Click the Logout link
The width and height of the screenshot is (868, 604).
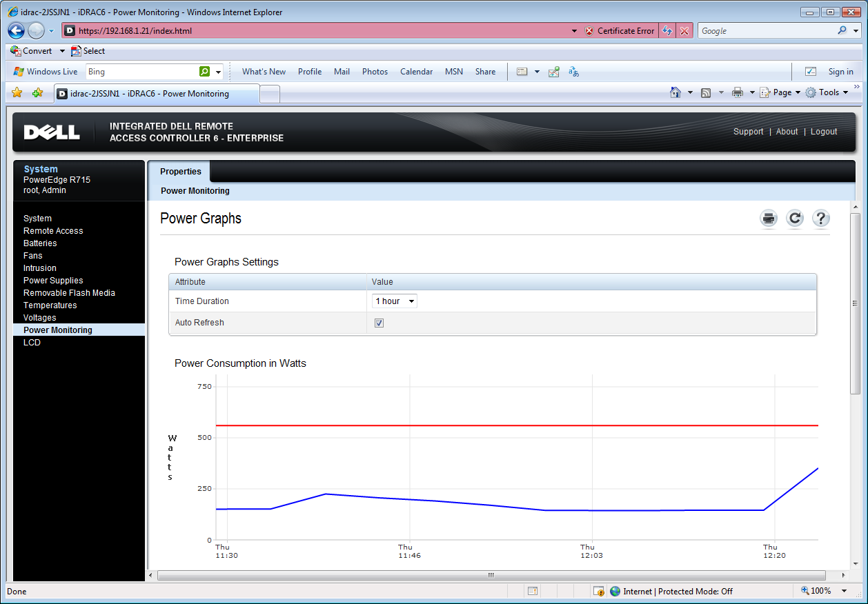824,132
